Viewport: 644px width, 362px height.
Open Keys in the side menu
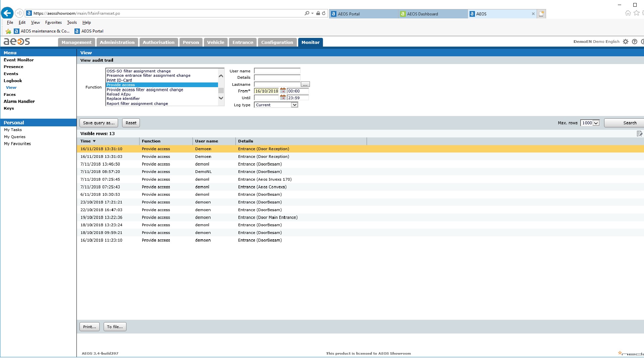(x=9, y=108)
